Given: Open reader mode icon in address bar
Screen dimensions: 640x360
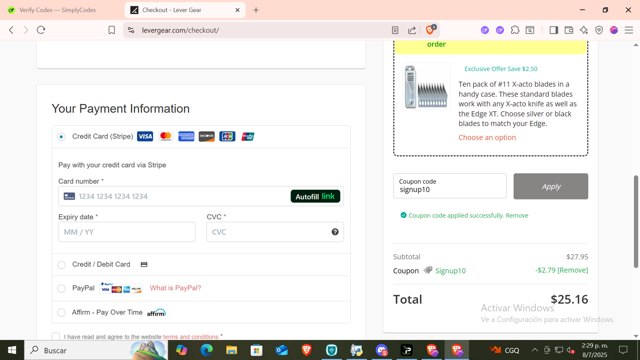Looking at the screenshot, I should coord(395,30).
